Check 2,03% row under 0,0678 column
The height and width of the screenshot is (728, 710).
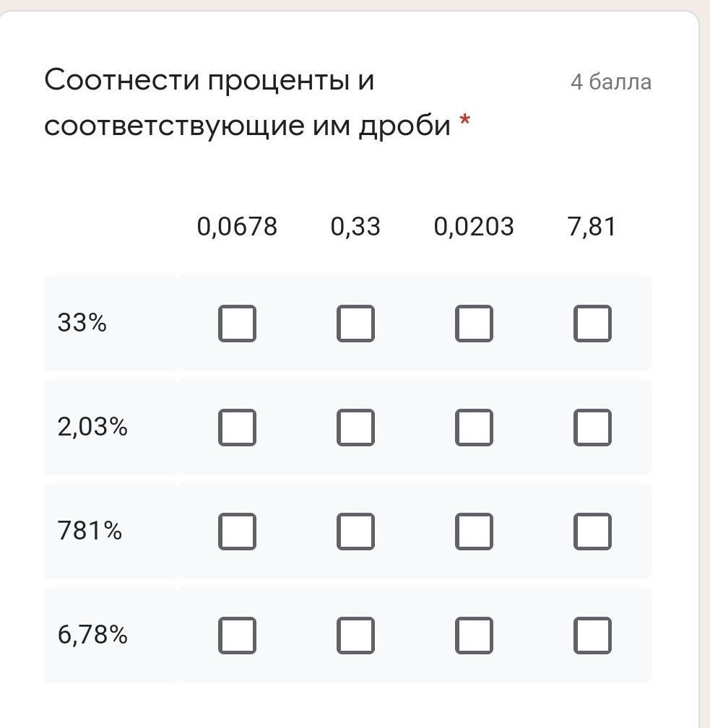237,427
